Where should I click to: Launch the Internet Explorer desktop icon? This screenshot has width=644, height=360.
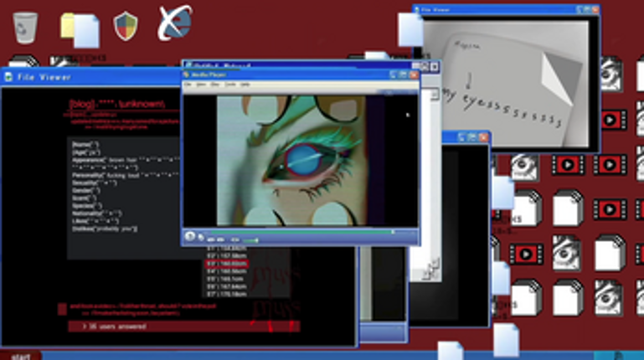click(x=175, y=23)
